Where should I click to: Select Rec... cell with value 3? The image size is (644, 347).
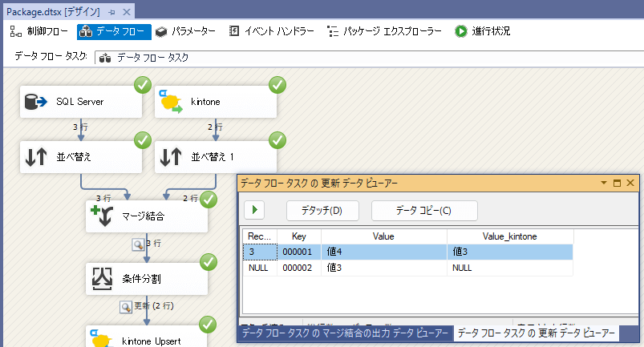pos(260,252)
